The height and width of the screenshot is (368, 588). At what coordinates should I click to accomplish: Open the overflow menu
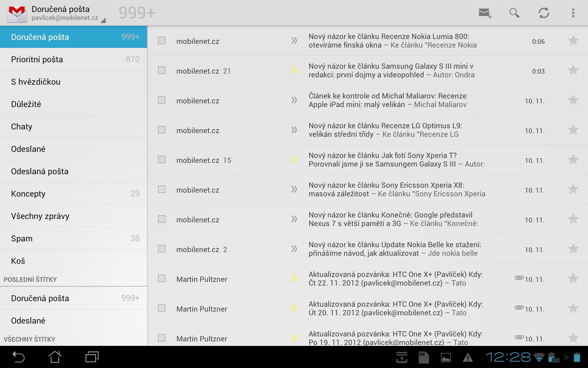(x=574, y=13)
